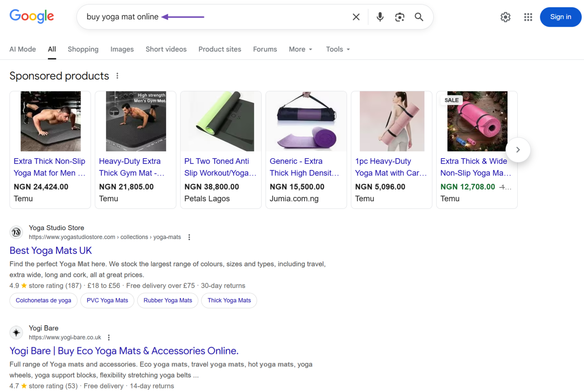Open the Sponsored products three-dot menu
The image size is (584, 392).
(117, 75)
